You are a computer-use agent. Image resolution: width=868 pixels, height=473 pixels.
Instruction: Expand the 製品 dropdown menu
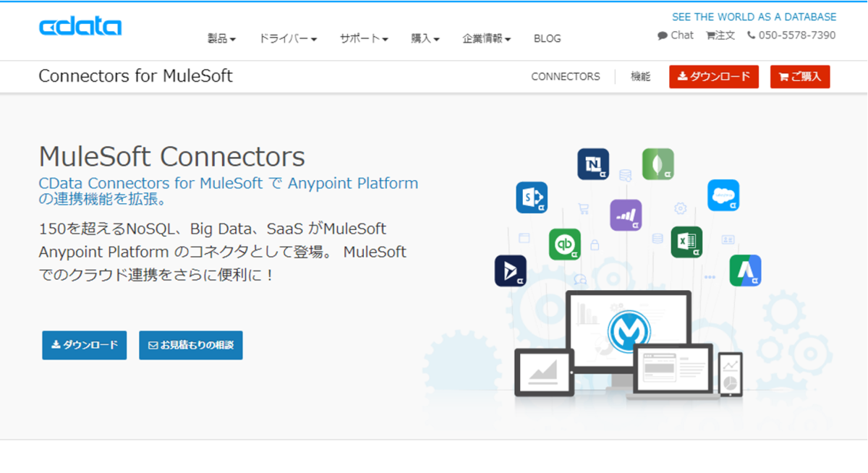point(221,38)
